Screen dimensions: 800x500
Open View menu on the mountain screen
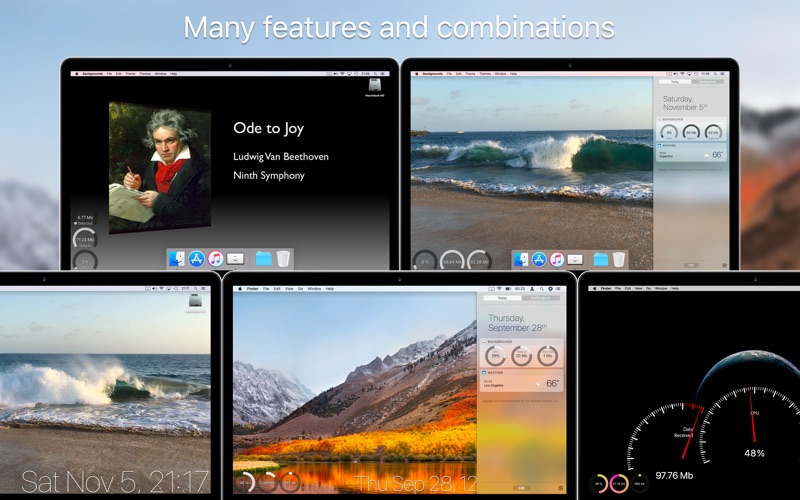point(289,289)
